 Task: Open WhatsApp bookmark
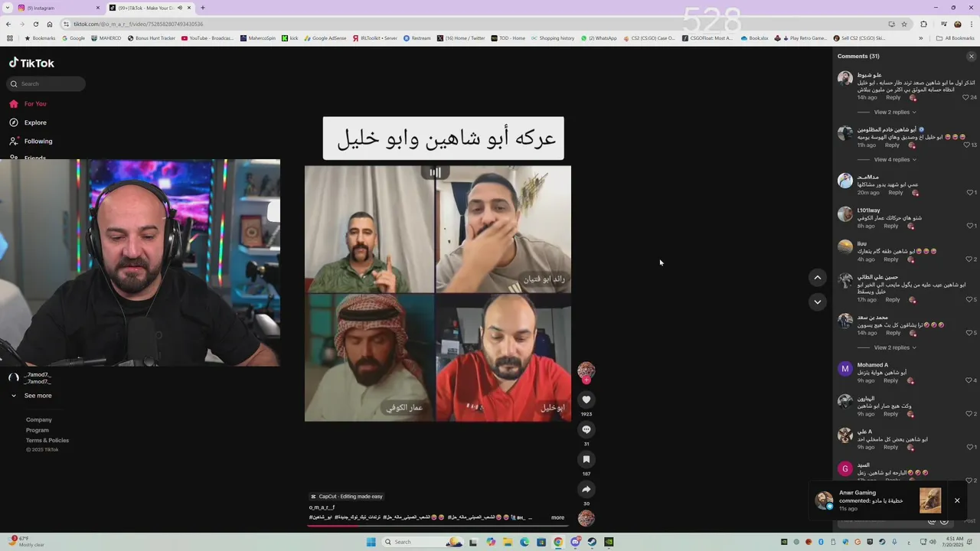tap(599, 37)
